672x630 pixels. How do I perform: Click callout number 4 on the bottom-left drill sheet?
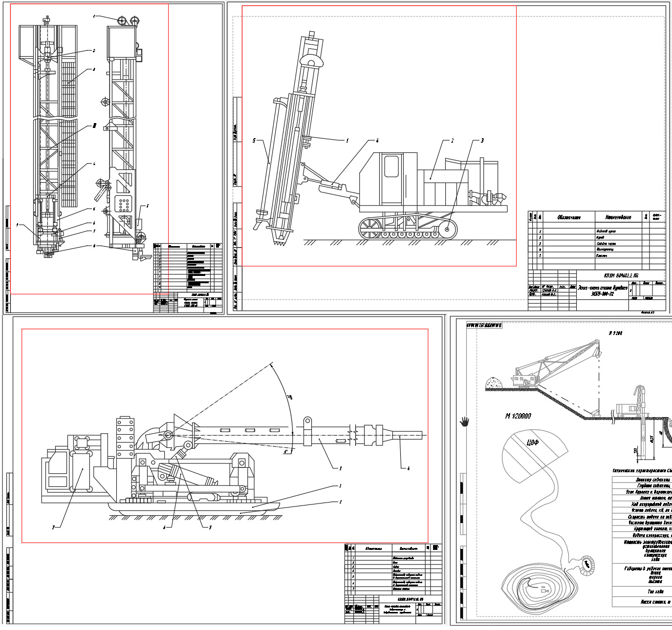click(409, 468)
